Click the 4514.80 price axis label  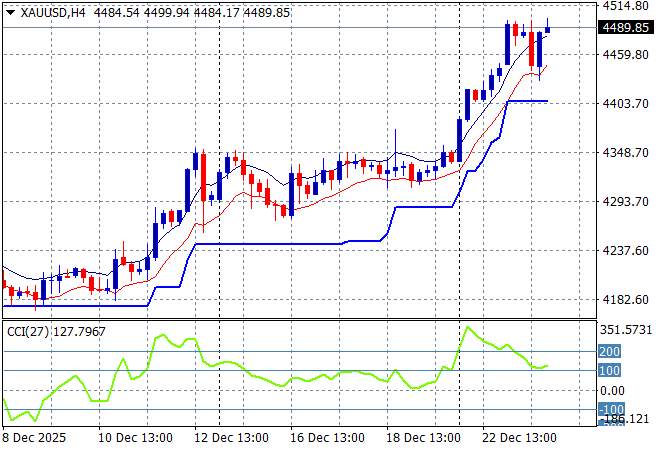click(626, 6)
